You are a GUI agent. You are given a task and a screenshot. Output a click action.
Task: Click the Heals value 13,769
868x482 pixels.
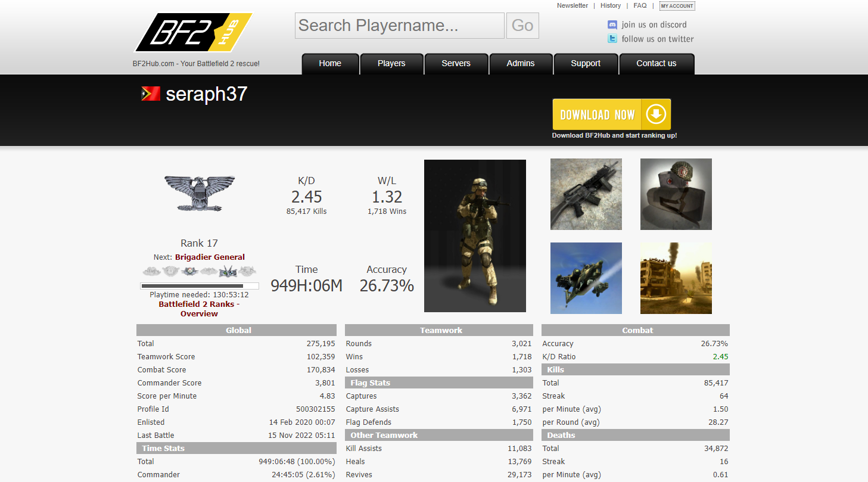[x=520, y=462]
